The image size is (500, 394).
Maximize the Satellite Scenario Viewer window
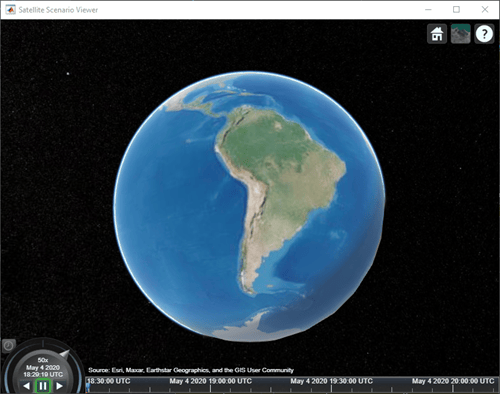pyautogui.click(x=456, y=9)
